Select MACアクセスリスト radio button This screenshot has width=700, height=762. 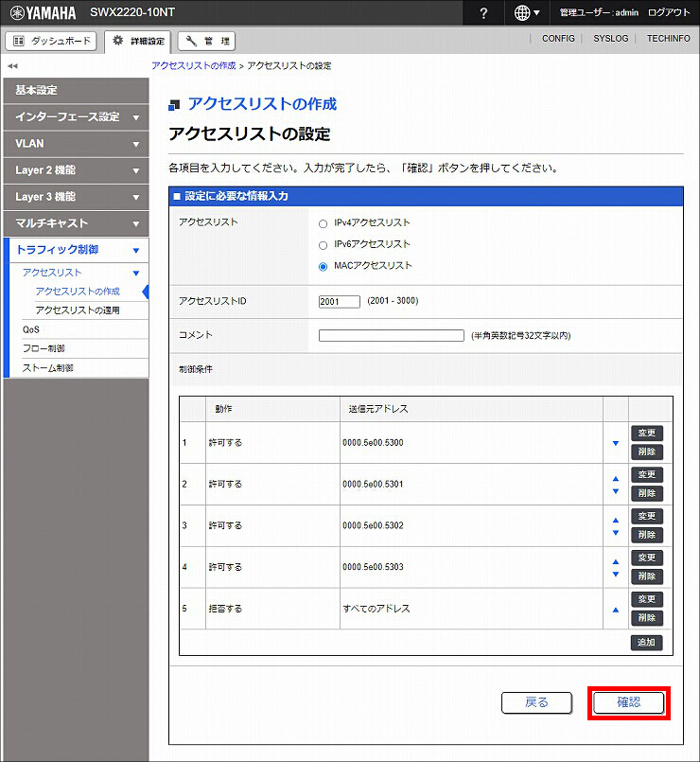tap(323, 267)
